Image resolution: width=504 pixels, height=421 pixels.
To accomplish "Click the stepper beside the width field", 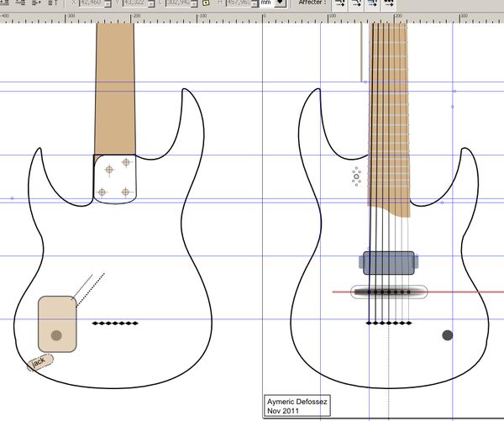I will 195,3.
